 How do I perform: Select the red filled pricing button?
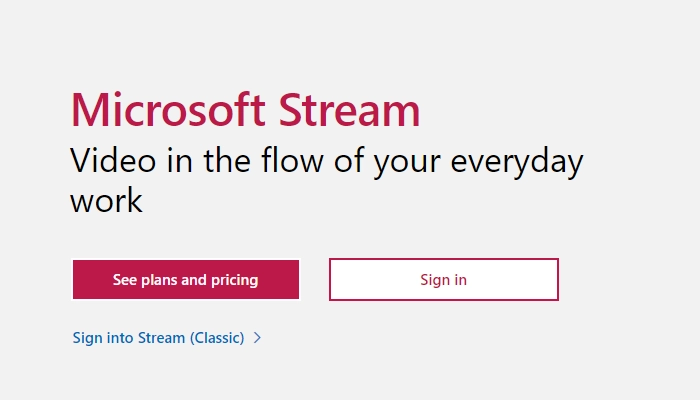185,280
